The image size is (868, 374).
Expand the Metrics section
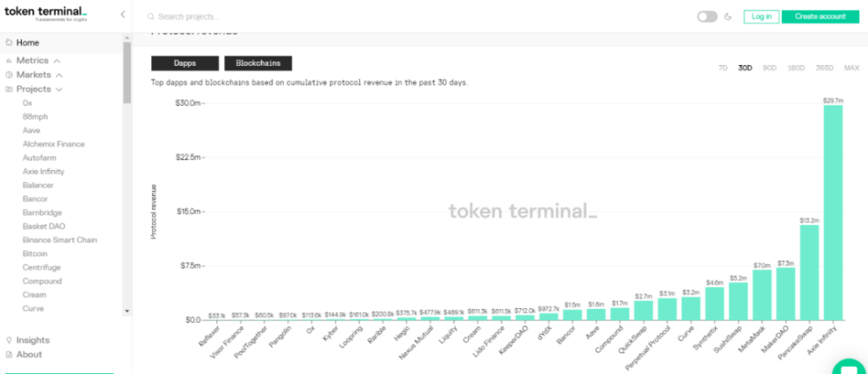[57, 61]
